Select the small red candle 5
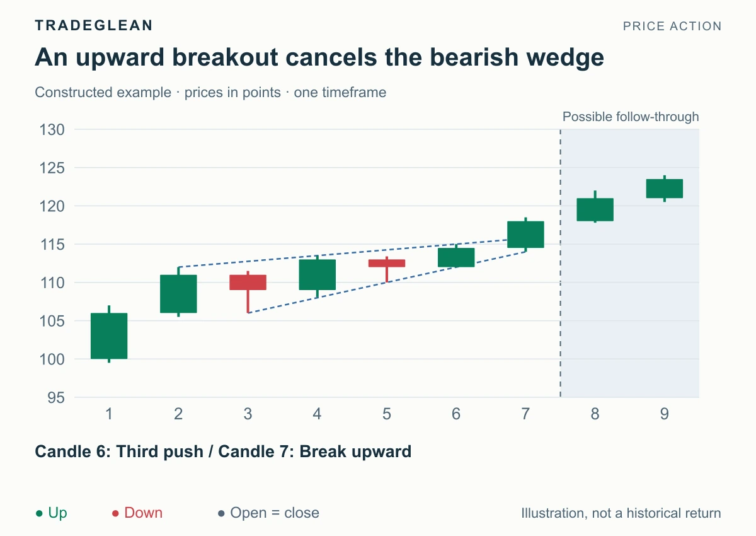The width and height of the screenshot is (756, 536). click(x=387, y=264)
